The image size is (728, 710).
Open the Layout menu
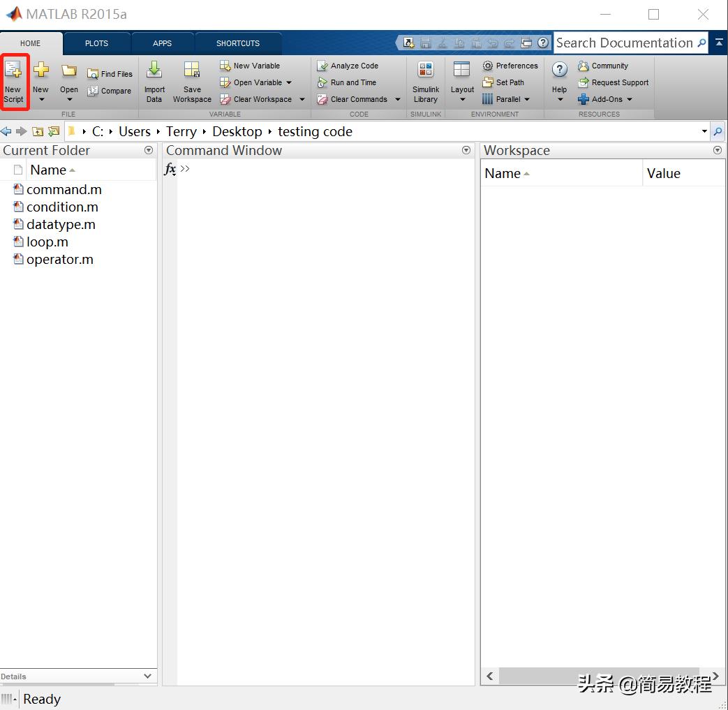coord(462,82)
